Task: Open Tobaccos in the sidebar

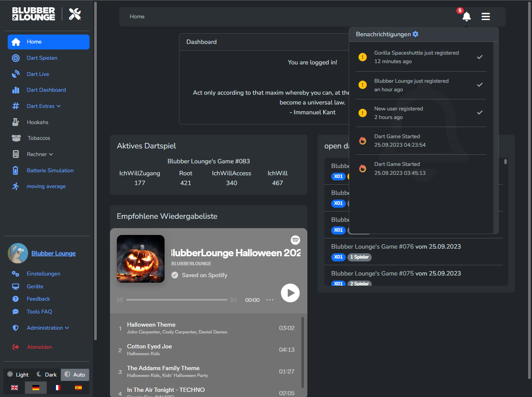Action: [39, 138]
